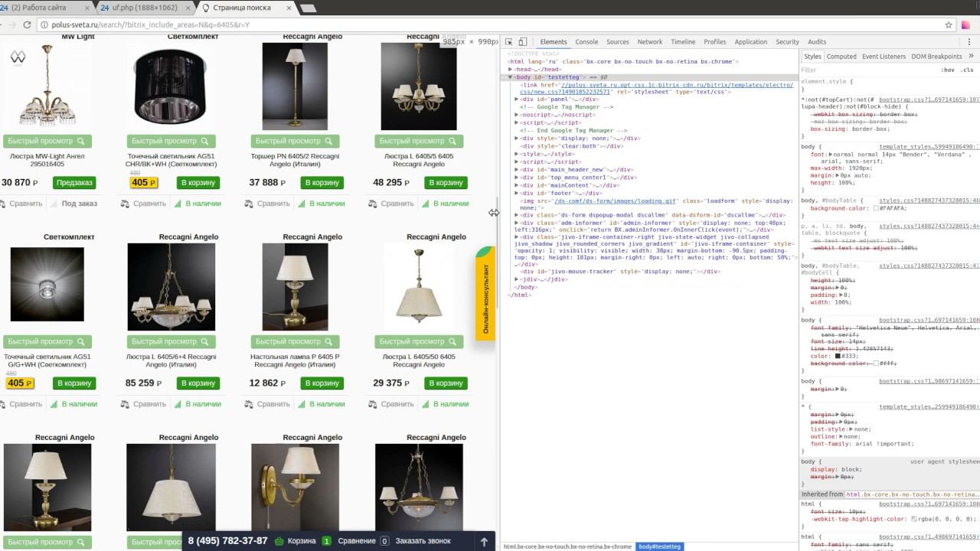980x551 pixels.
Task: Switch to the DOM Breakpoints tab
Action: (x=936, y=57)
